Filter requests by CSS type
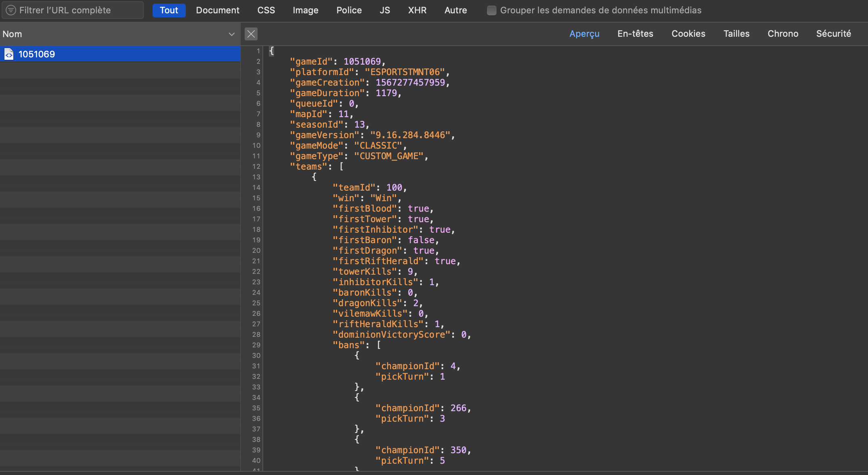This screenshot has height=475, width=868. click(266, 11)
